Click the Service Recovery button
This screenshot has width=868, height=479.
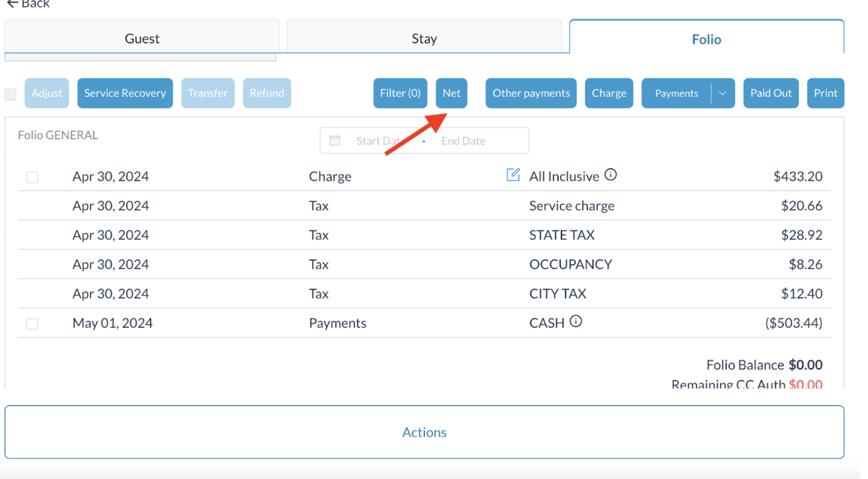pos(125,93)
